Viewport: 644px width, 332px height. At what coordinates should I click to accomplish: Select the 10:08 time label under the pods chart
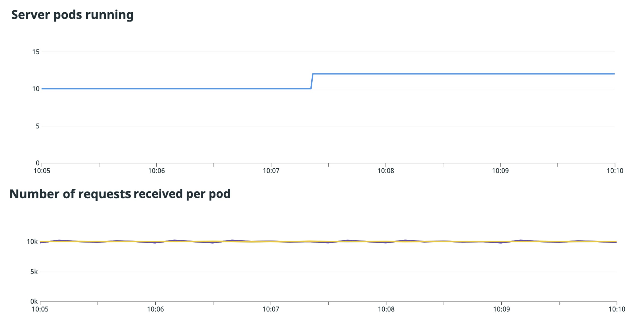pyautogui.click(x=386, y=171)
